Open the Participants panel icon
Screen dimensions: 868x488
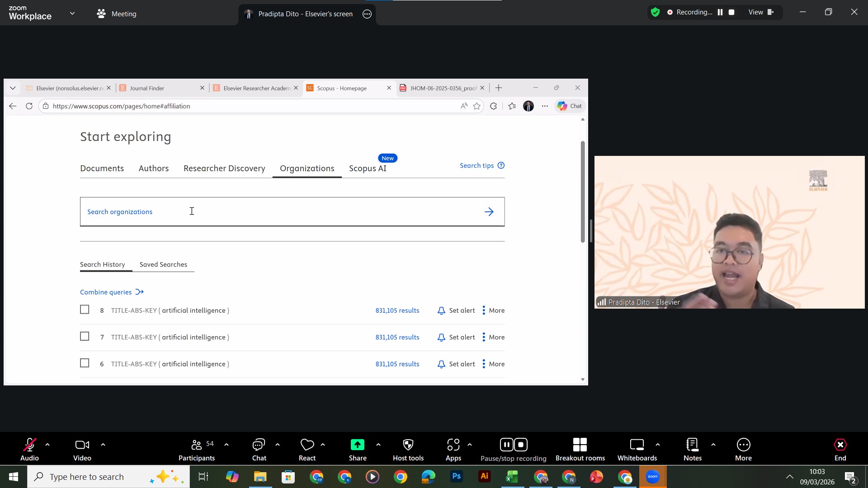(197, 445)
